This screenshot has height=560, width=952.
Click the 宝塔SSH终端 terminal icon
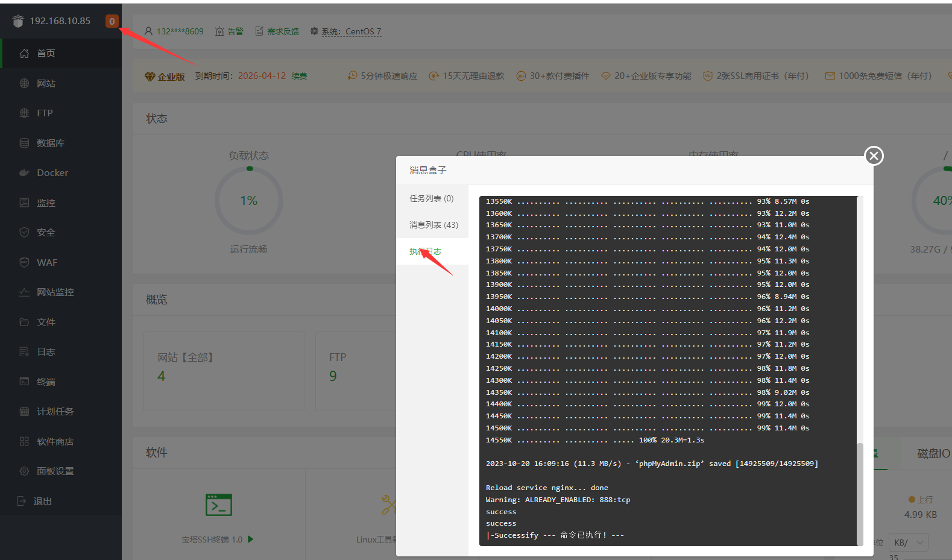tap(218, 505)
